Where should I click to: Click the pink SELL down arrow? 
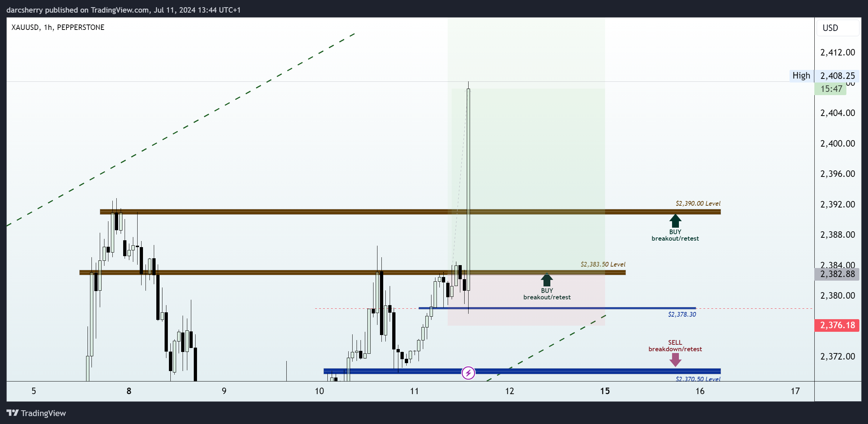coord(675,360)
